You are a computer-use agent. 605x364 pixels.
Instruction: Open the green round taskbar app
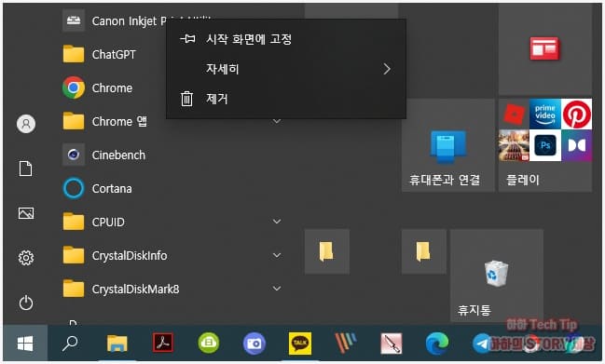209,343
